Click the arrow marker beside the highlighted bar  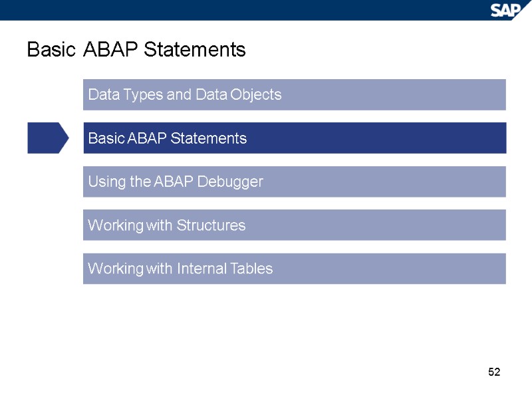coord(47,138)
